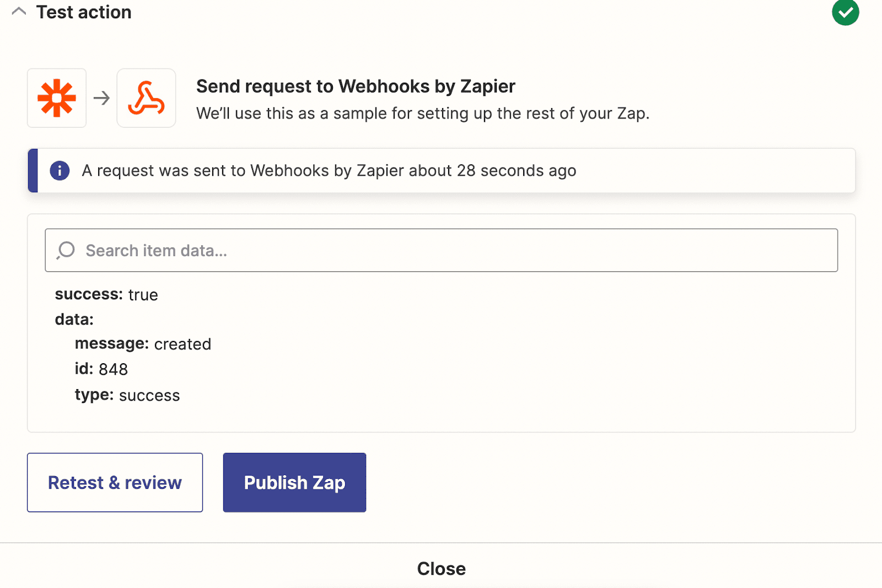Click the orange Zapier asterisk icon

point(57,98)
